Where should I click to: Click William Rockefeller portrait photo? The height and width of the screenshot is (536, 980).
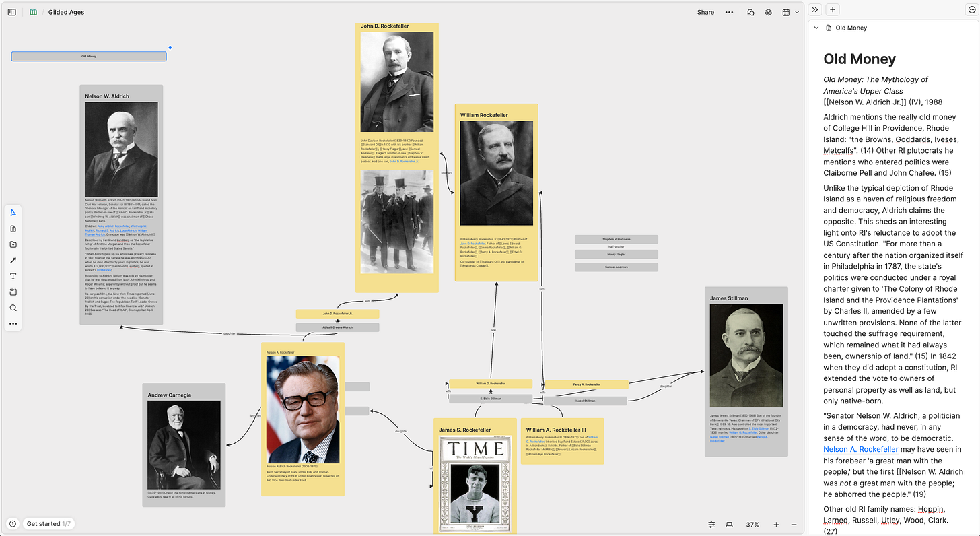click(x=497, y=174)
